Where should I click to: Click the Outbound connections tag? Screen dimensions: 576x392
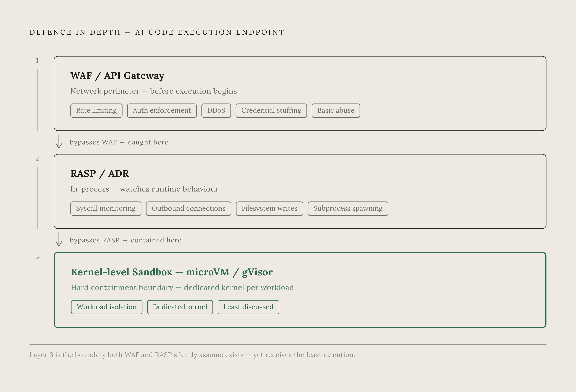coord(189,209)
